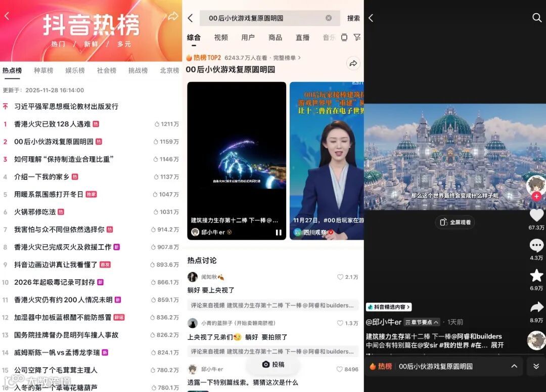Open the search results filter funnel icon

[x=357, y=37]
